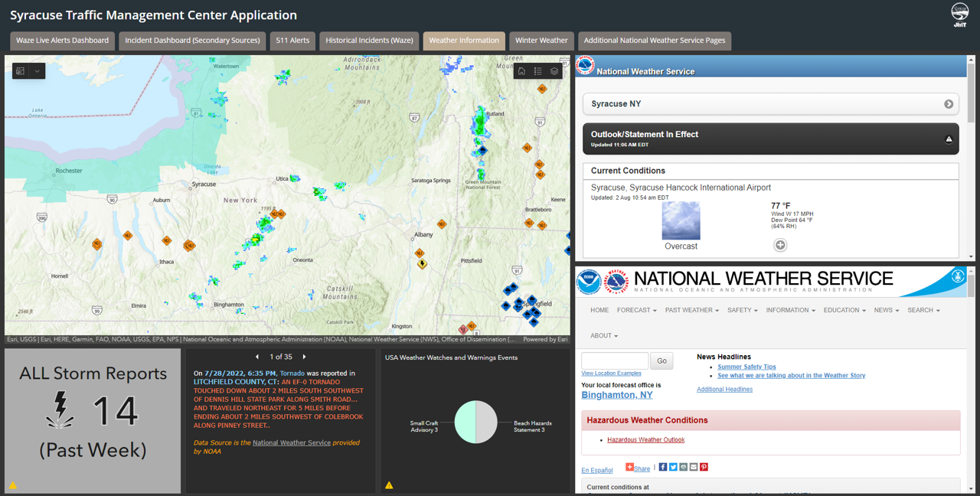Screen dimensions: 980x496
Task: Click warning triangle in Watches and Warnings panel
Action: (389, 485)
